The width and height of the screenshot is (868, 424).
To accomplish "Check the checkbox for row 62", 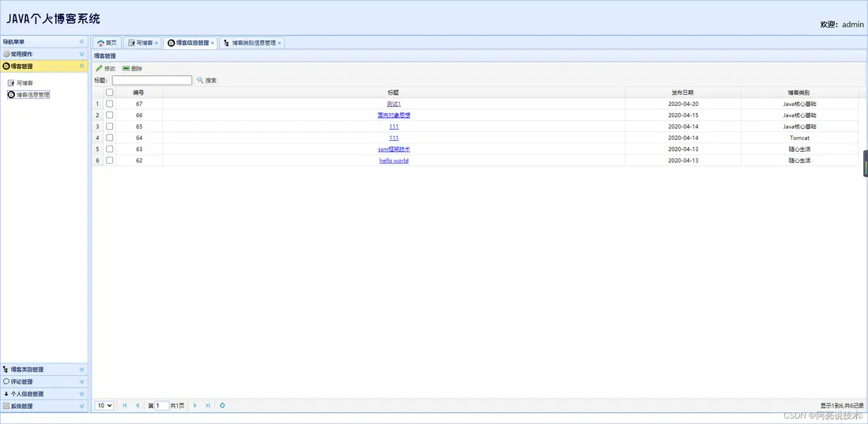I will 110,160.
